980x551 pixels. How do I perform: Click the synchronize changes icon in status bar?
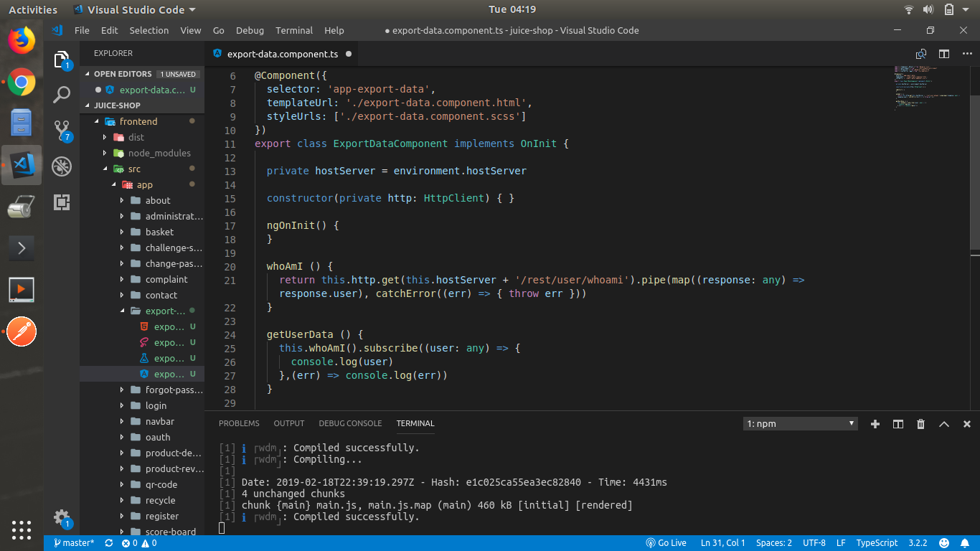(x=109, y=543)
